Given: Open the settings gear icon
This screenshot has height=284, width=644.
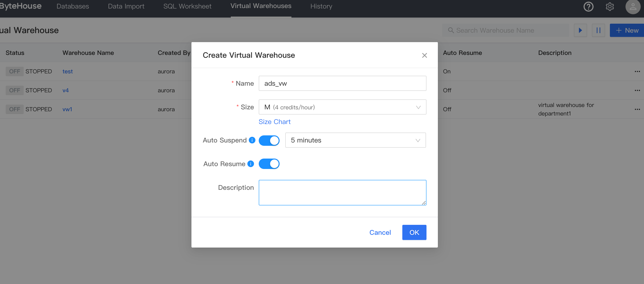Looking at the screenshot, I should [x=610, y=6].
